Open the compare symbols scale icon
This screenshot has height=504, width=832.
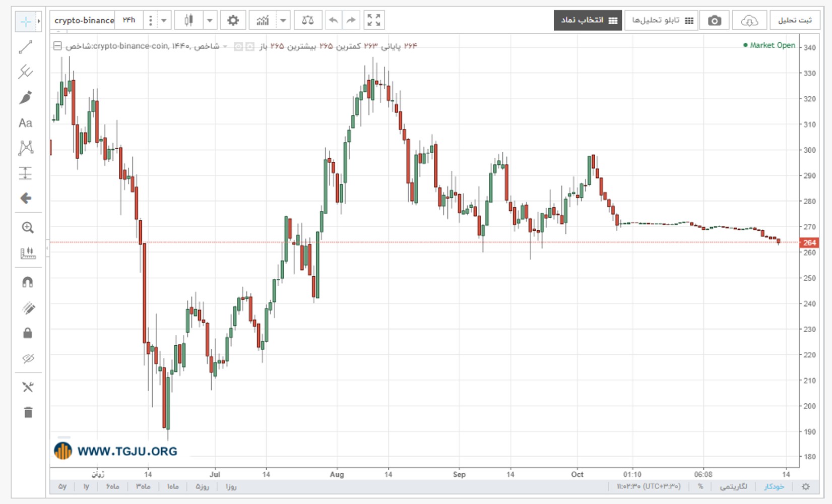tap(307, 21)
